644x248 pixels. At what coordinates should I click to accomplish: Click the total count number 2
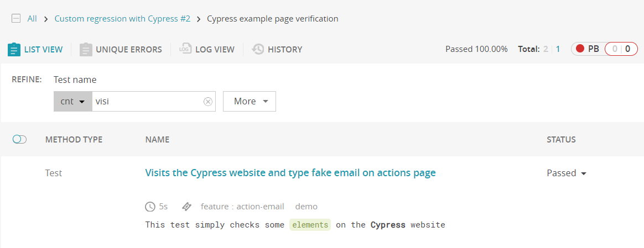click(546, 49)
